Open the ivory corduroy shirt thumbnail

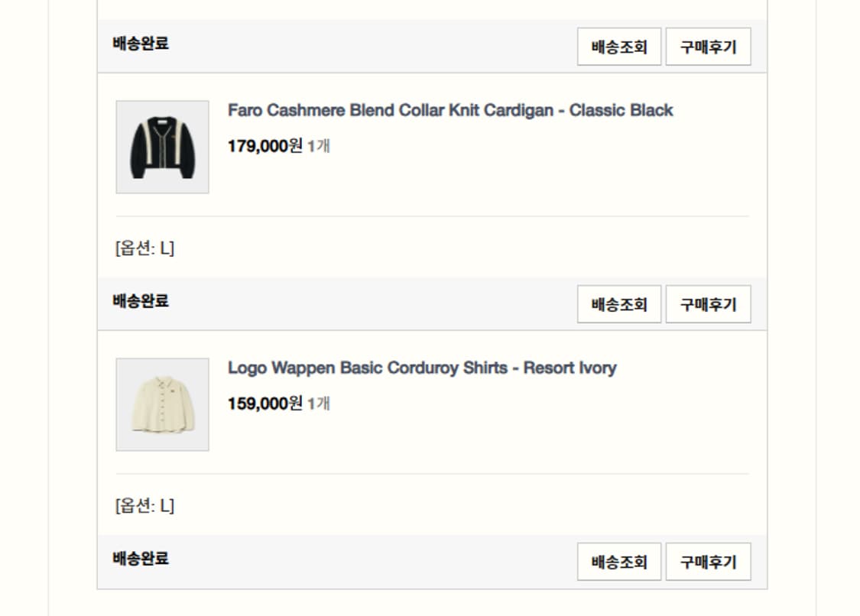162,404
